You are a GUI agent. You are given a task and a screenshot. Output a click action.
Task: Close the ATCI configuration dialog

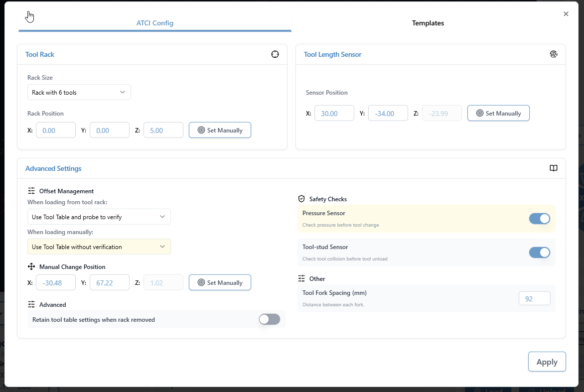tap(566, 14)
